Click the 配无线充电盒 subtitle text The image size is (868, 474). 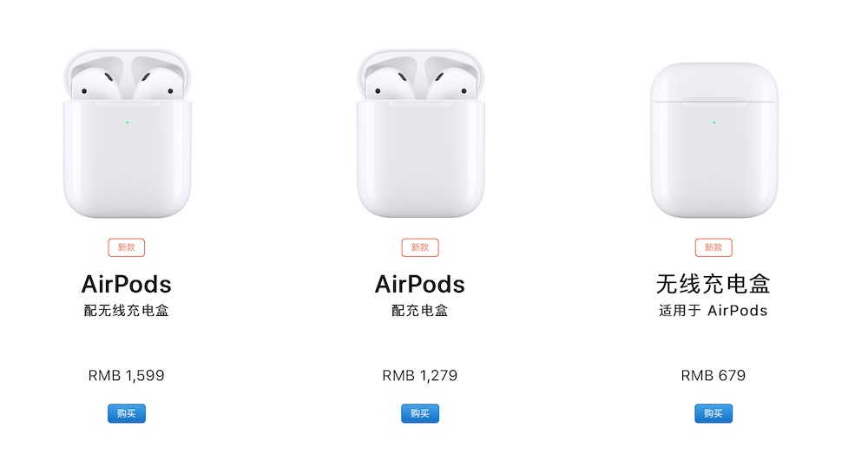pos(127,310)
